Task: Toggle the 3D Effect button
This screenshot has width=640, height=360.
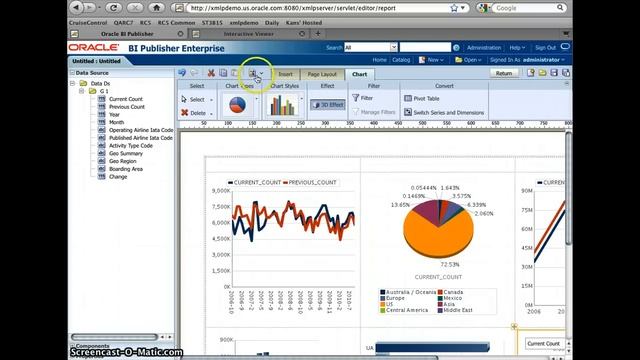Action: (328, 105)
